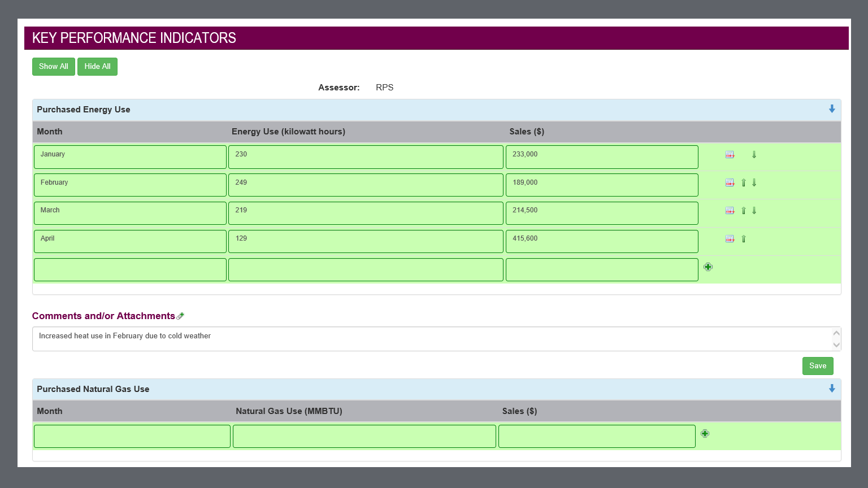Click the delete row icon for January
868x488 pixels.
coord(730,155)
